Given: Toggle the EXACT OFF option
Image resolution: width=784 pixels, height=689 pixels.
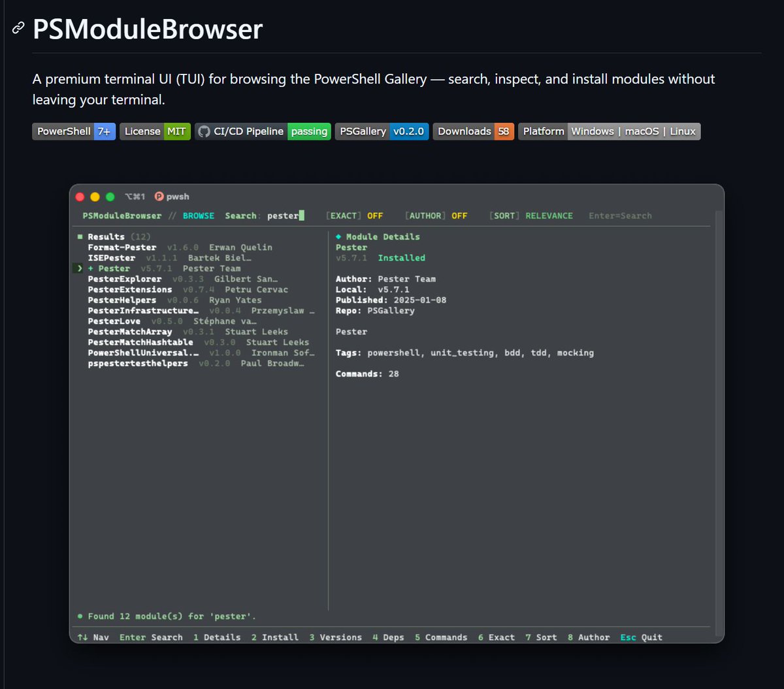Looking at the screenshot, I should click(354, 216).
